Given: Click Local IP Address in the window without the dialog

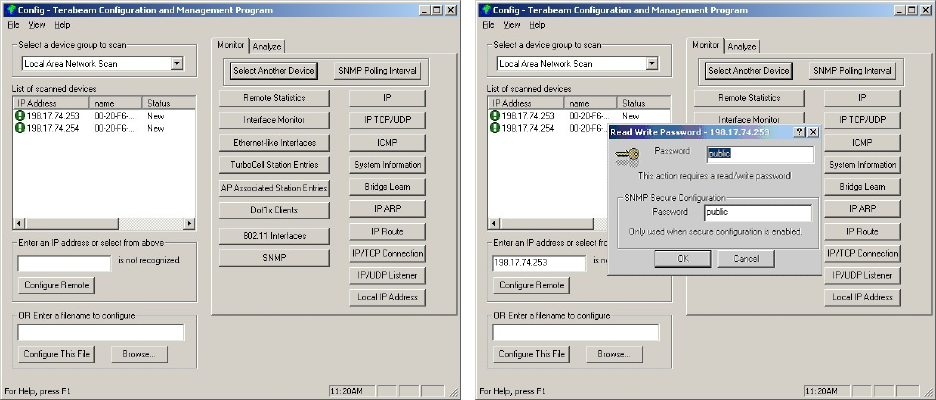Looking at the screenshot, I should click(x=387, y=297).
